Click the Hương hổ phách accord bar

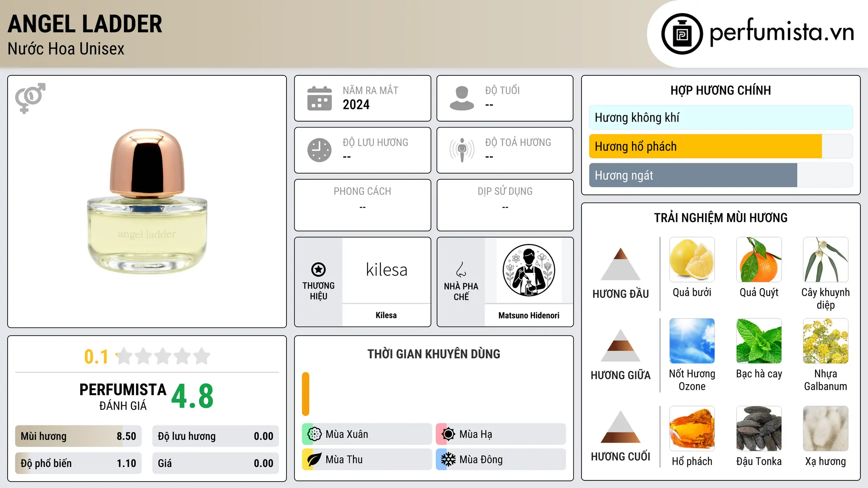(721, 146)
